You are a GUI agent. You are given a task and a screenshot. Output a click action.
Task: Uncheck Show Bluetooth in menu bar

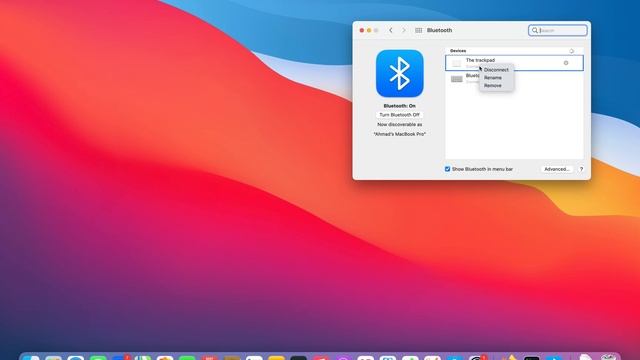click(447, 169)
